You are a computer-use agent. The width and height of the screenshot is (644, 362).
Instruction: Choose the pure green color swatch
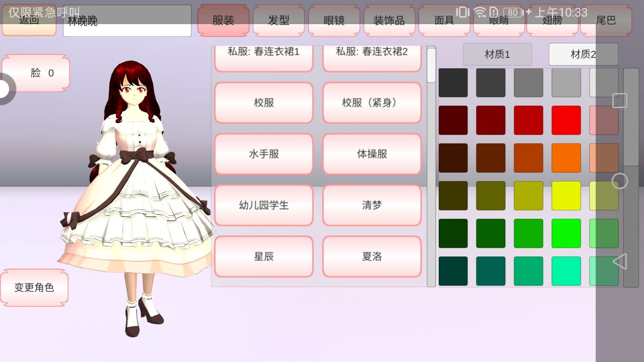click(566, 233)
